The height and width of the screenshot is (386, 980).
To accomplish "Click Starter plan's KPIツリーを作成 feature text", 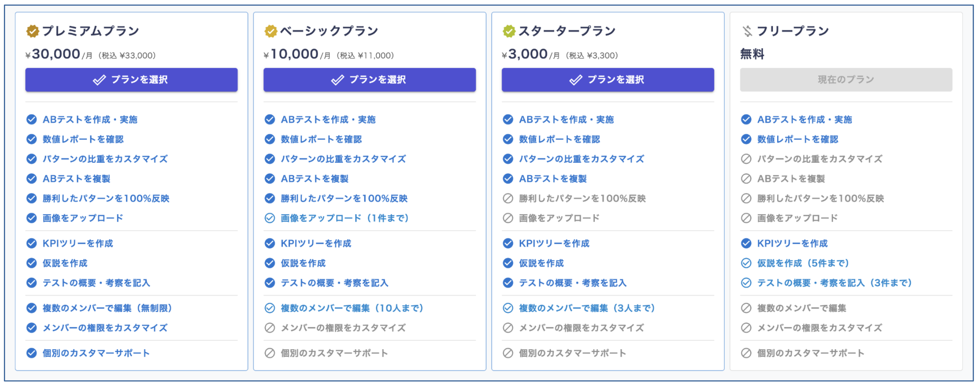I will [x=554, y=244].
